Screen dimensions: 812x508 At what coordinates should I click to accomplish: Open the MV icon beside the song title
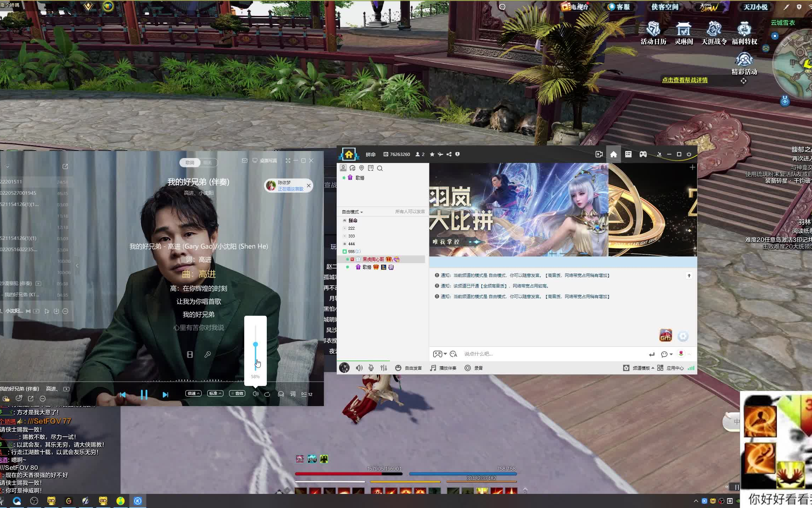pyautogui.click(x=66, y=389)
